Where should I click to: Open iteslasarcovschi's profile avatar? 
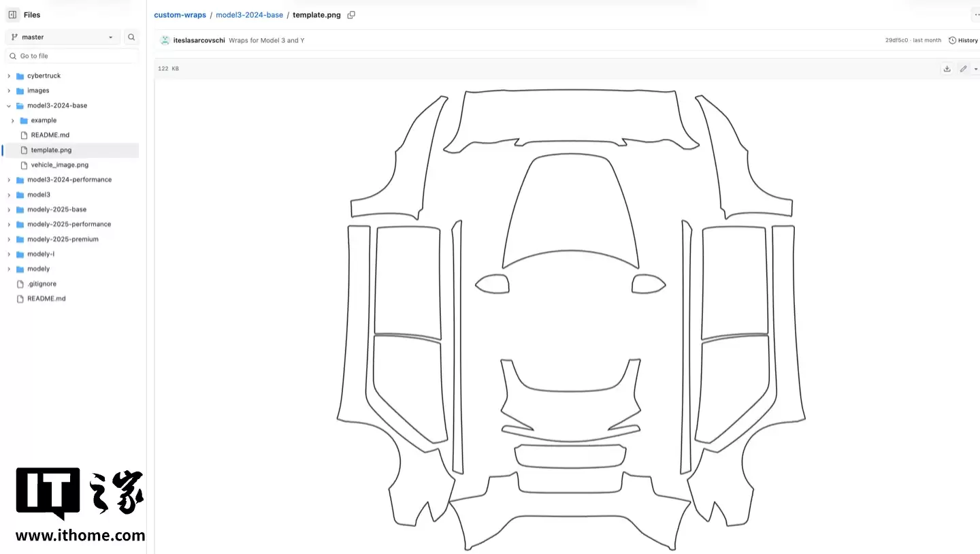point(165,39)
